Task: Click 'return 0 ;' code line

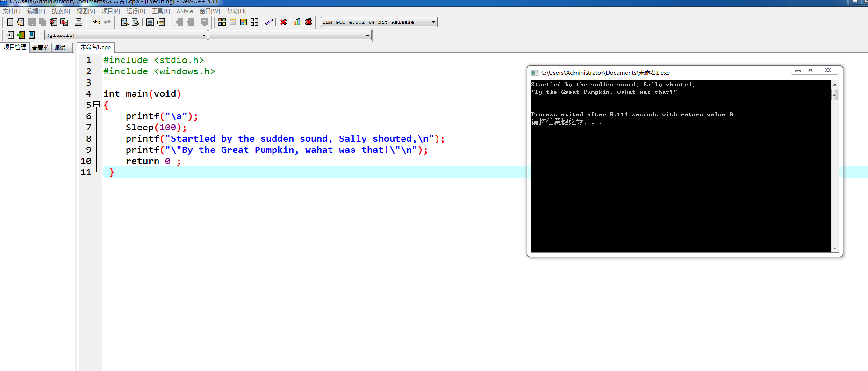Action: (x=153, y=161)
